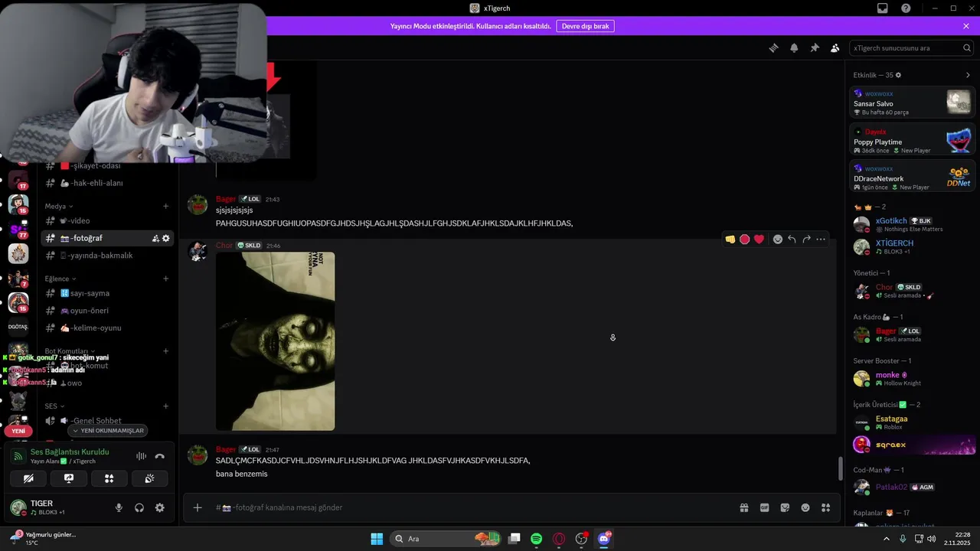Image resolution: width=980 pixels, height=551 pixels.
Task: Open the threads icon in channel header
Action: (773, 47)
